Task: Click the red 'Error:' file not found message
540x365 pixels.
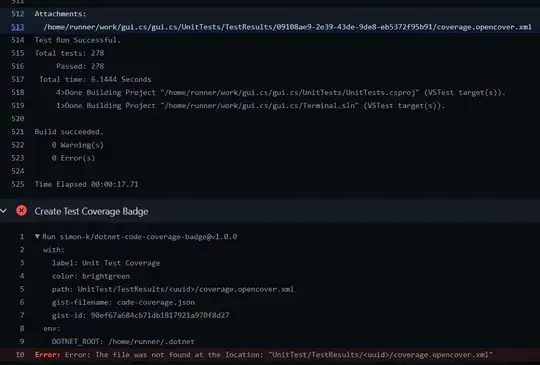Action: click(x=264, y=355)
